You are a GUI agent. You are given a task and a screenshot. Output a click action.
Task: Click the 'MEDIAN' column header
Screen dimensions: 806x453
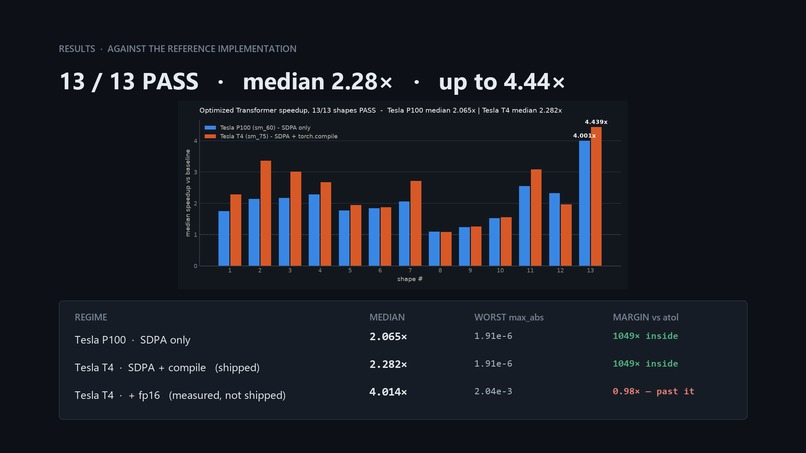click(x=387, y=317)
